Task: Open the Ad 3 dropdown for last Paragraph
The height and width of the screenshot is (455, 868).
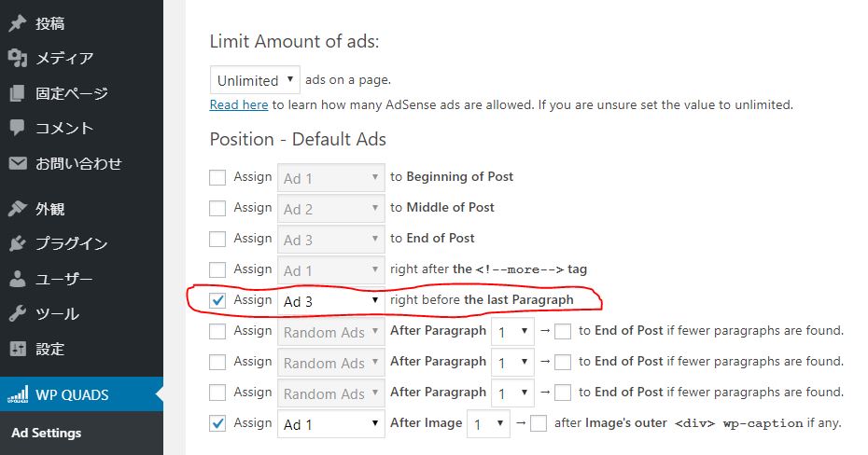Action: (331, 301)
